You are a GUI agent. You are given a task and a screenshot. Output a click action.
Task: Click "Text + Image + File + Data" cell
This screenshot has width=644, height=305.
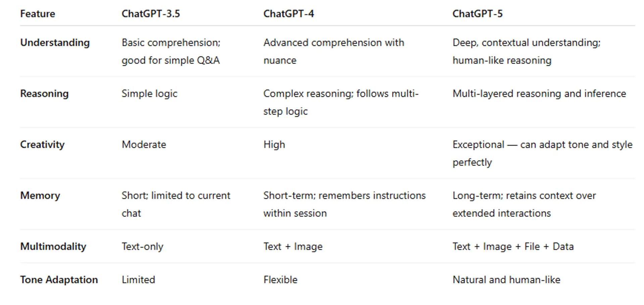pos(513,247)
